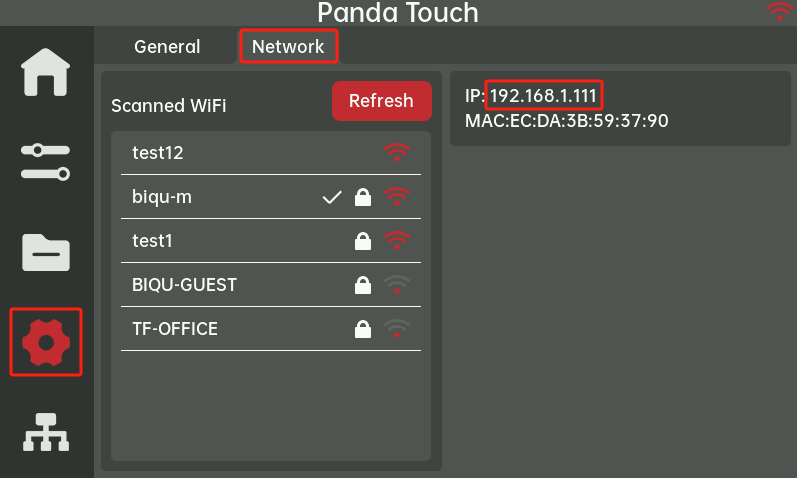The width and height of the screenshot is (797, 478).
Task: Click the lock icon beside TF-OFFICE
Action: tap(363, 329)
